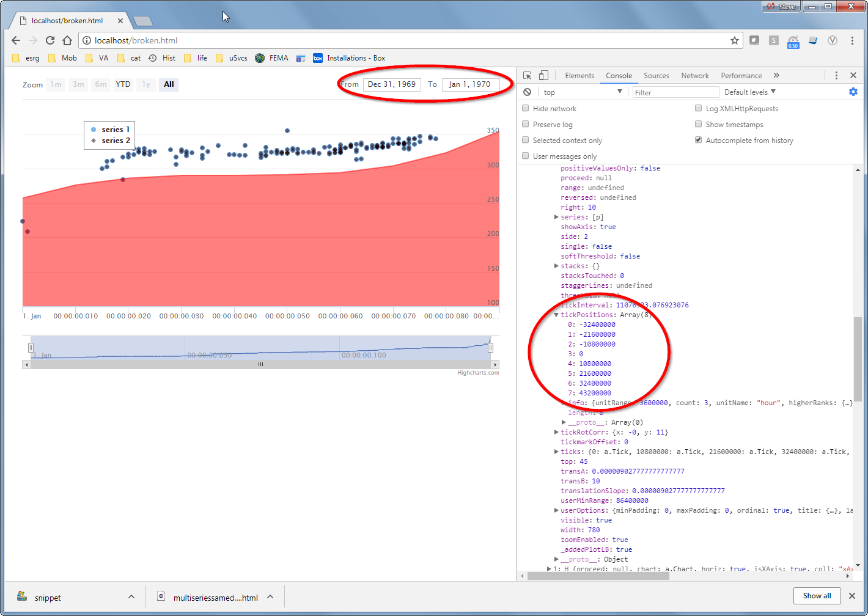Toggle series 1 in chart legend
Viewport: 868px width, 616px height.
click(110, 130)
